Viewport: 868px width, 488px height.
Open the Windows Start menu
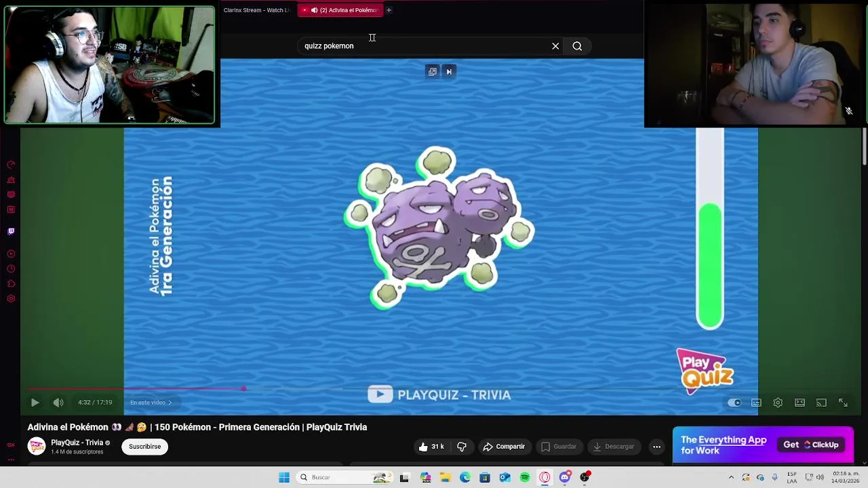[x=284, y=477]
